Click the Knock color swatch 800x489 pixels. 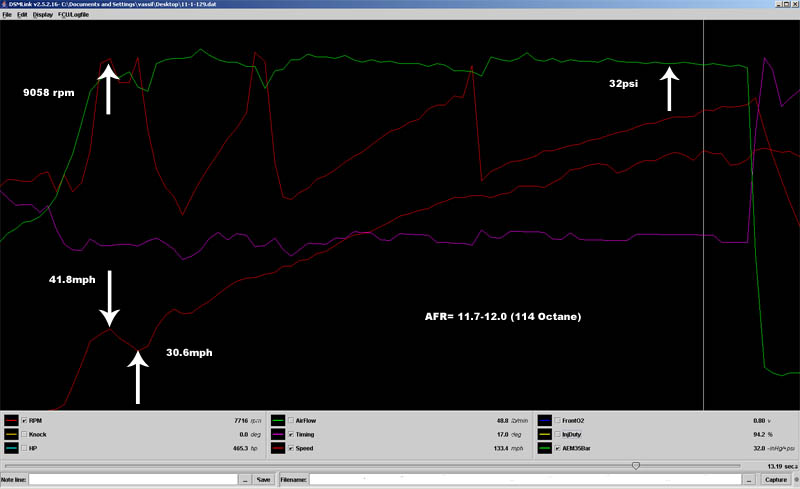pos(12,435)
